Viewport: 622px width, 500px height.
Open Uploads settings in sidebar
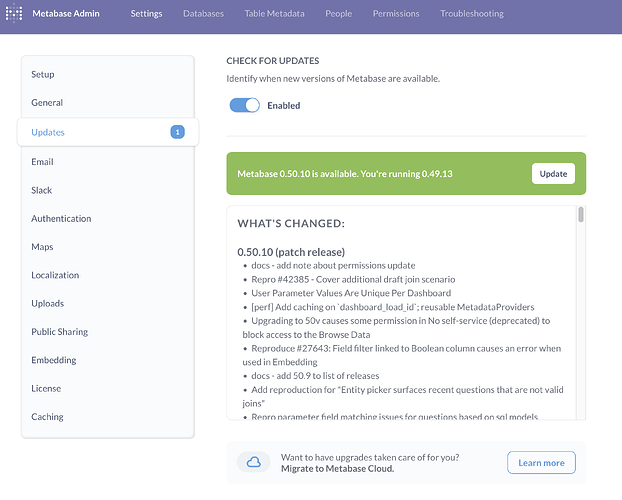108,304
